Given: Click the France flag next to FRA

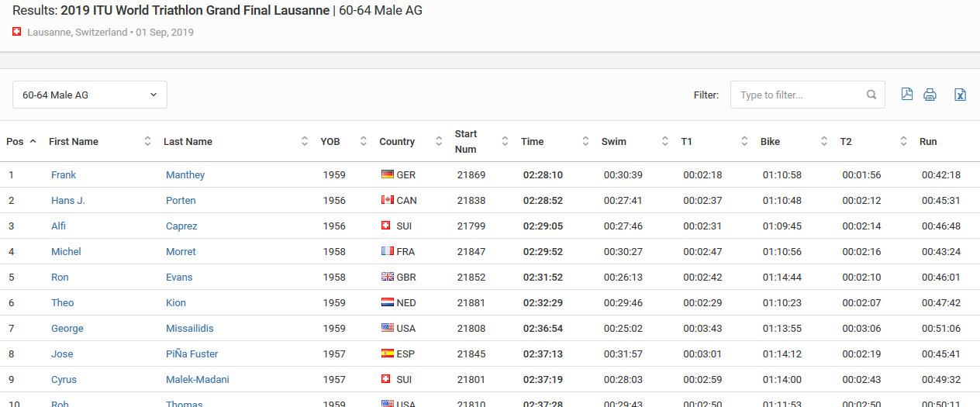Looking at the screenshot, I should (x=387, y=251).
